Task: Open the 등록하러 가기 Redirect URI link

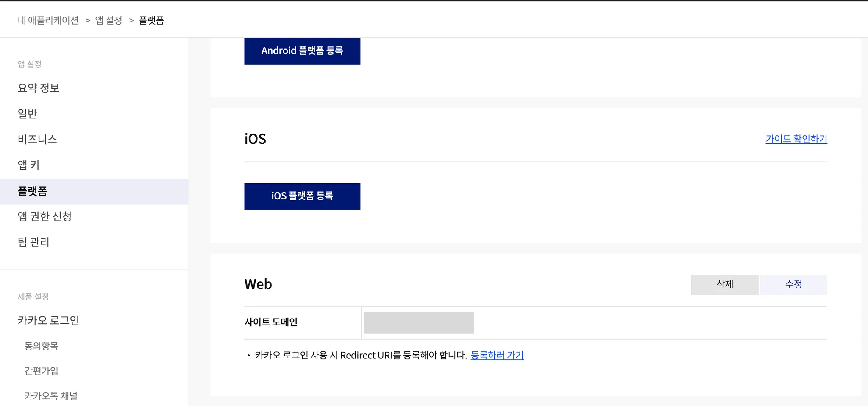Action: click(497, 355)
